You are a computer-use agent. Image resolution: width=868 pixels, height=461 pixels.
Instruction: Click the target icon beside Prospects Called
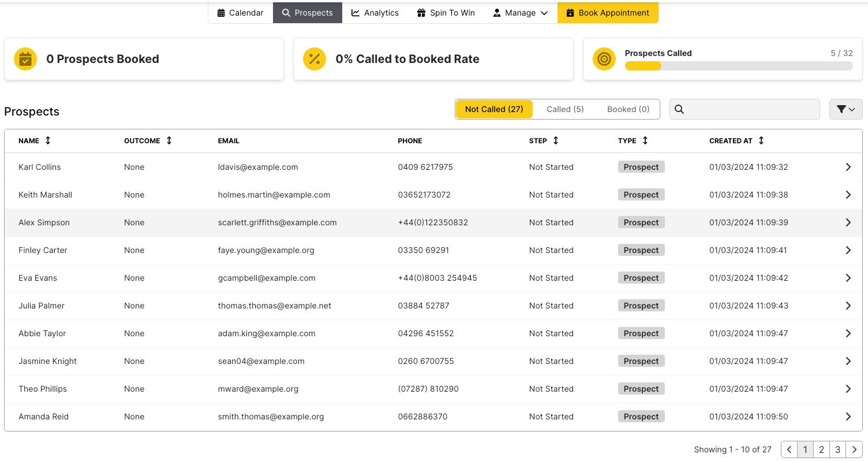pos(604,59)
